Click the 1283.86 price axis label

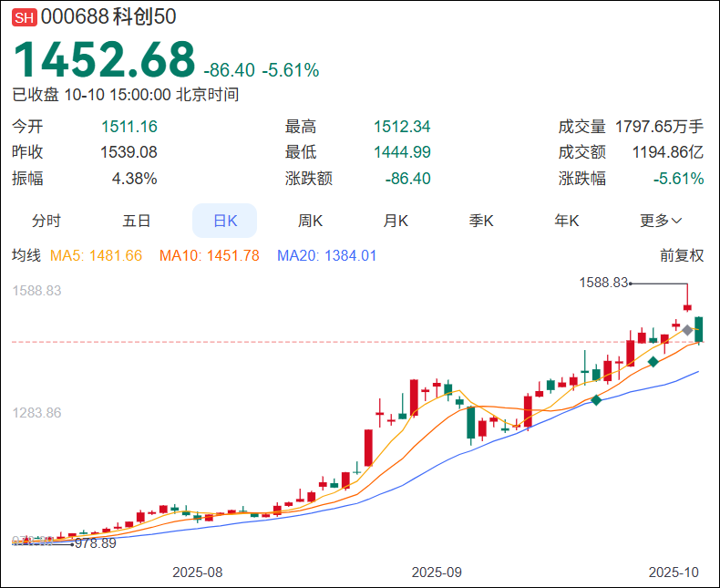[36, 413]
